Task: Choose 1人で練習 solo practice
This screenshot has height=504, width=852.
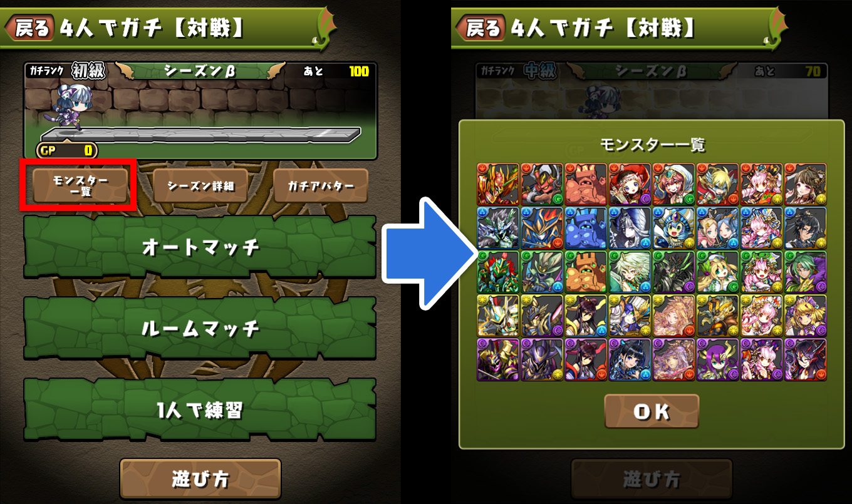Action: point(200,409)
